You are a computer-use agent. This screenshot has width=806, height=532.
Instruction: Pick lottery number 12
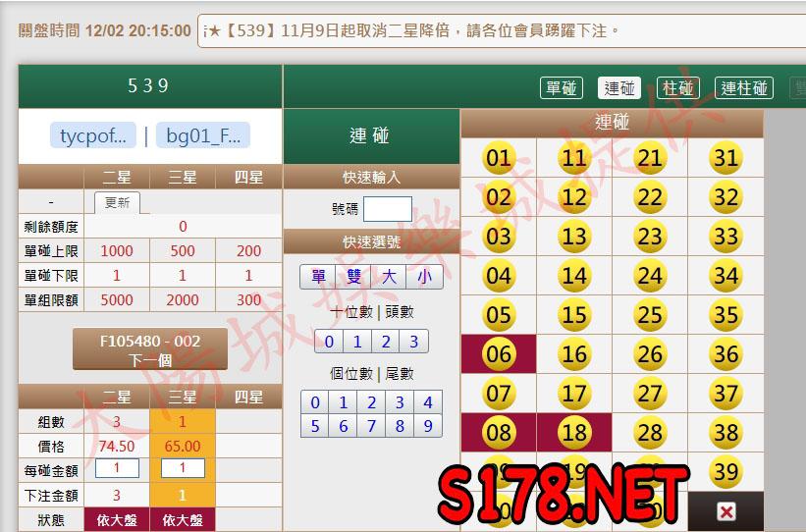click(574, 197)
